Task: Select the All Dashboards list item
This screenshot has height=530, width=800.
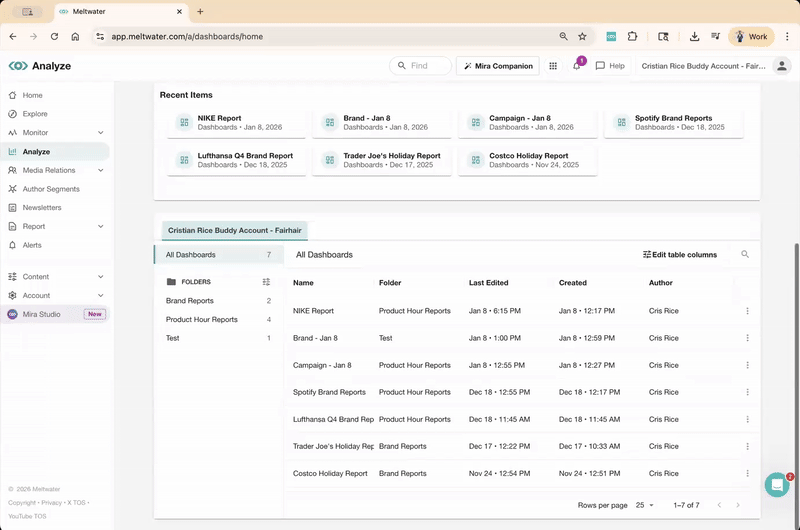Action: click(218, 255)
